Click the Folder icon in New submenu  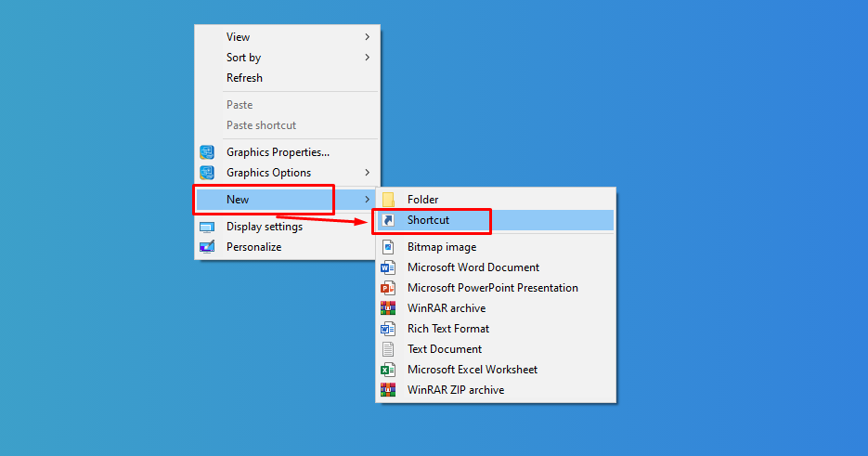(388, 200)
